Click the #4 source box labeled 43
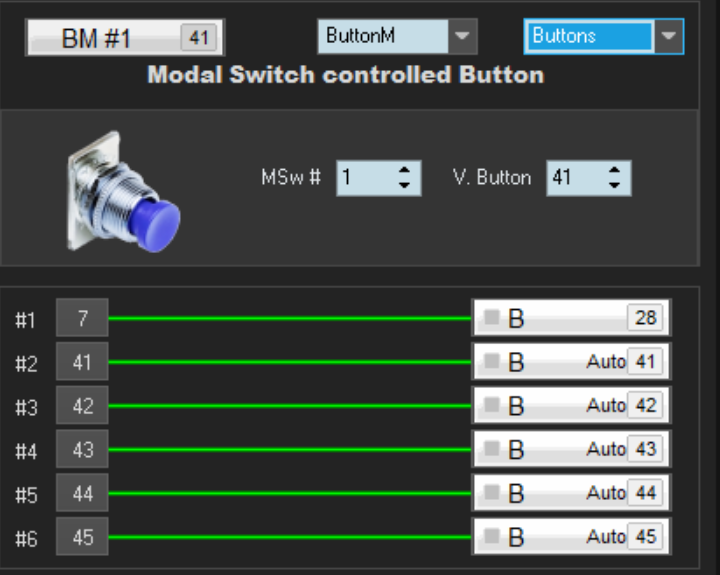The width and height of the screenshot is (720, 575). pos(82,450)
